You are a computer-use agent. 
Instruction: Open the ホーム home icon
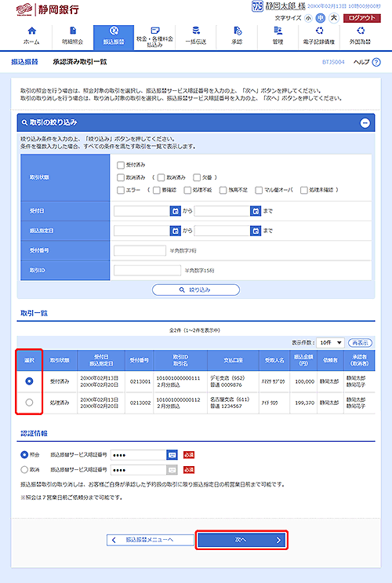coord(32,31)
